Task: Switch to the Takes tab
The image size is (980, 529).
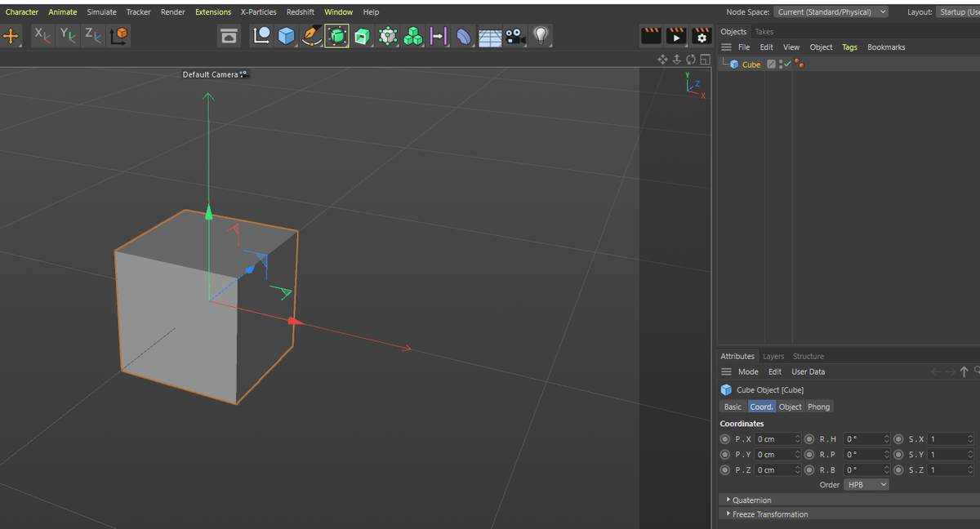Action: click(764, 32)
